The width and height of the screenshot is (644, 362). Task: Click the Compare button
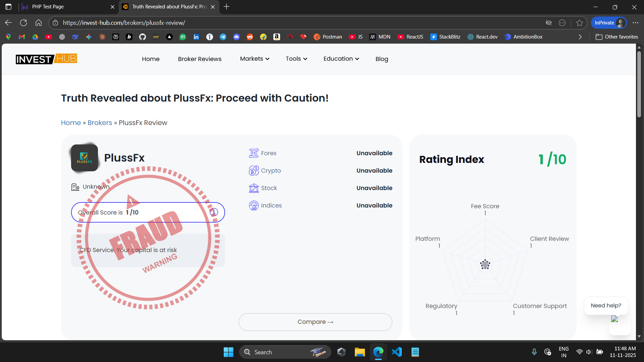pos(315,322)
